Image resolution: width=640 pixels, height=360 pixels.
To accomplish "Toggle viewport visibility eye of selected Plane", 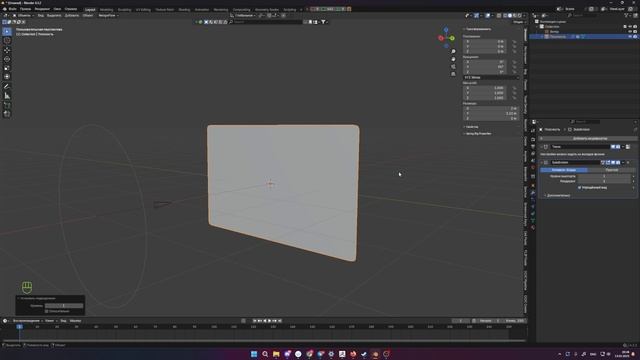I will (x=630, y=37).
